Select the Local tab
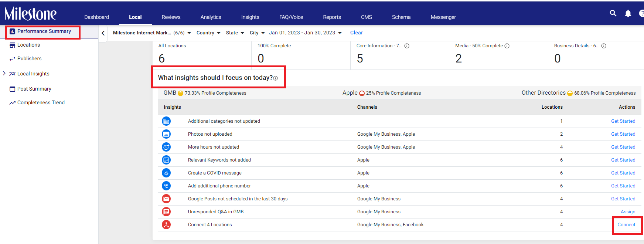The image size is (644, 244). click(x=135, y=17)
